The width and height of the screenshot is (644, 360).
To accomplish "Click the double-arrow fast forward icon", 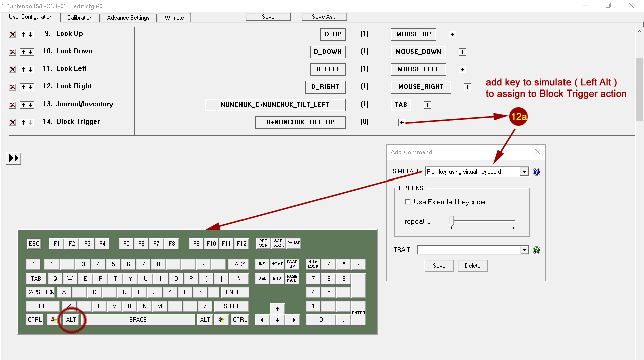I will point(14,158).
